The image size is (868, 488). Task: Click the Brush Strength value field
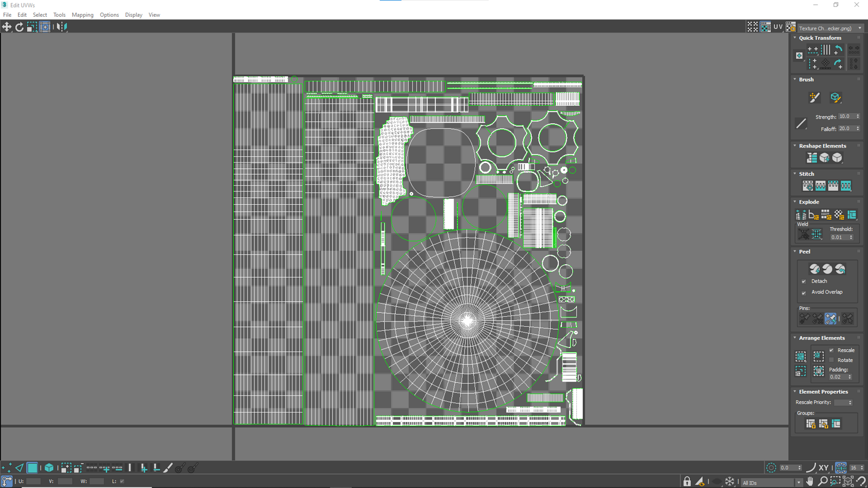(847, 117)
